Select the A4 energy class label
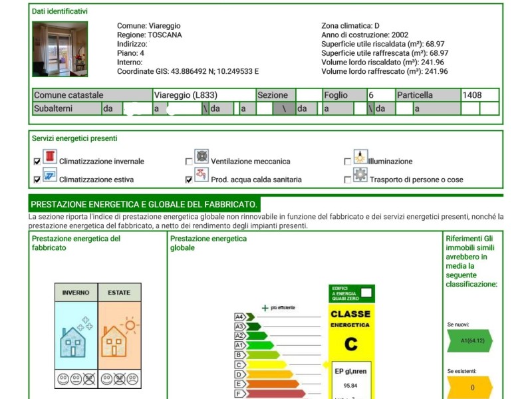The image size is (532, 399). [240, 317]
